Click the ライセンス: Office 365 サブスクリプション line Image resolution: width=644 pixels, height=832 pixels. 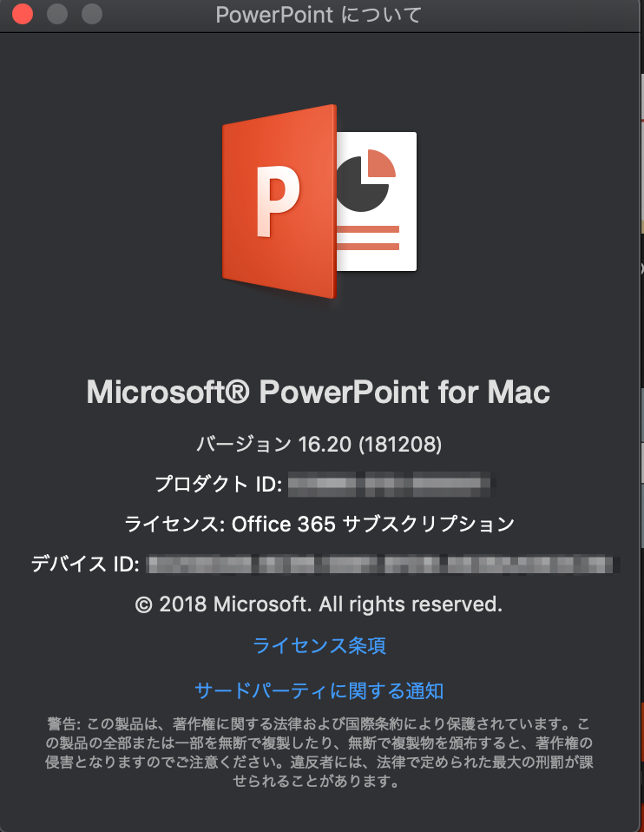319,524
